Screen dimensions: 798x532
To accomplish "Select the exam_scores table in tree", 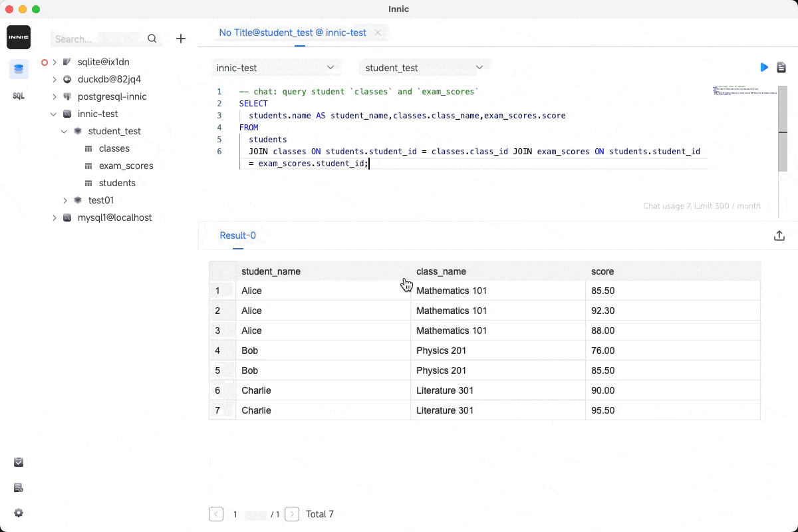I will (126, 166).
